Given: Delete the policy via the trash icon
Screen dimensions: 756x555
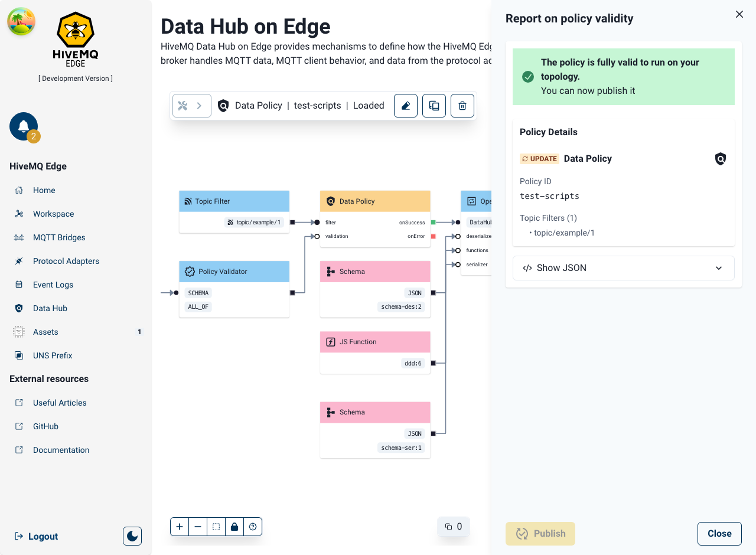Looking at the screenshot, I should point(462,106).
